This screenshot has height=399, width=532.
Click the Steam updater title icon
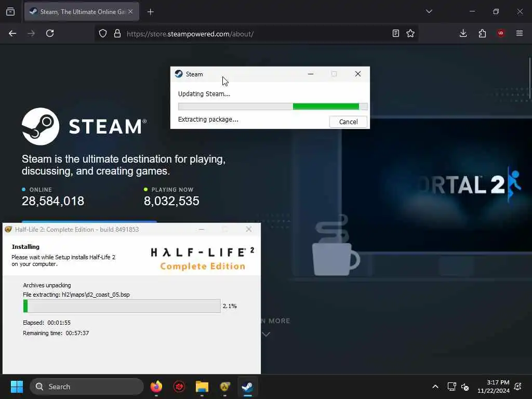(179, 74)
